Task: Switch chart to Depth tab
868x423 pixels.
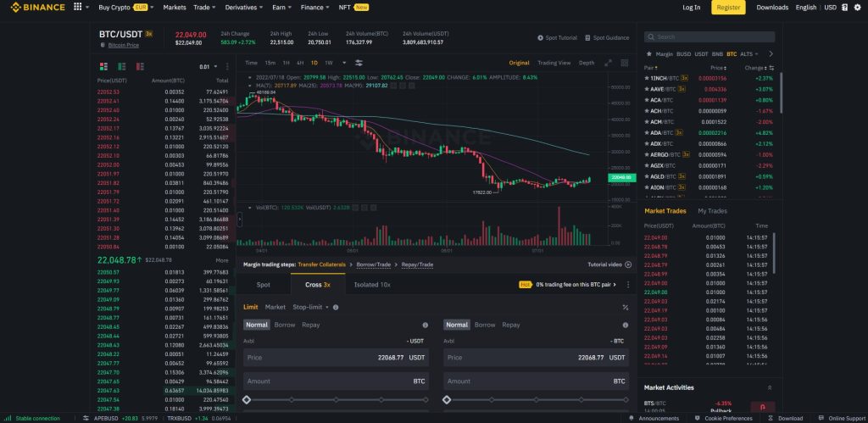Action: tap(587, 63)
